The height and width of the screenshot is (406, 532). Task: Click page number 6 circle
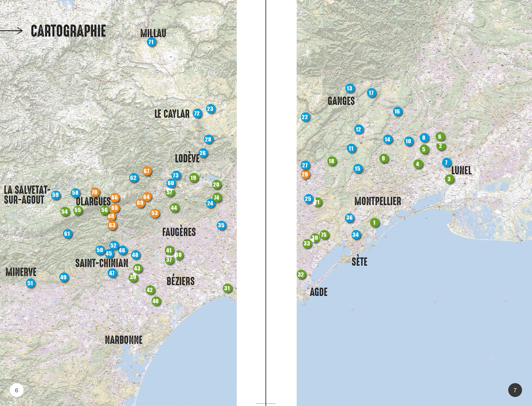(x=17, y=390)
